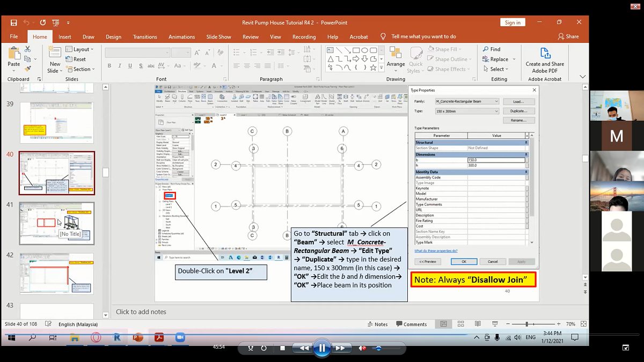This screenshot has height=362, width=644.
Task: Switch to Reading View
Action: click(x=478, y=324)
